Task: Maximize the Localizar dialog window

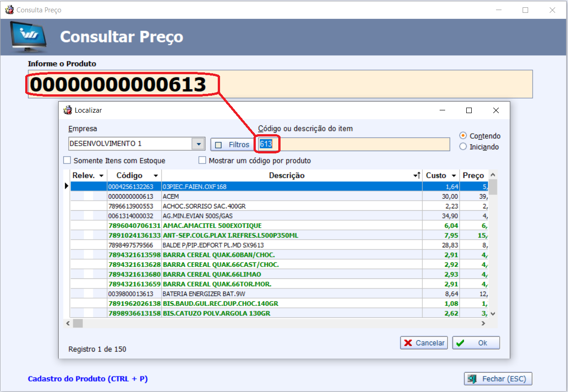Action: click(469, 110)
